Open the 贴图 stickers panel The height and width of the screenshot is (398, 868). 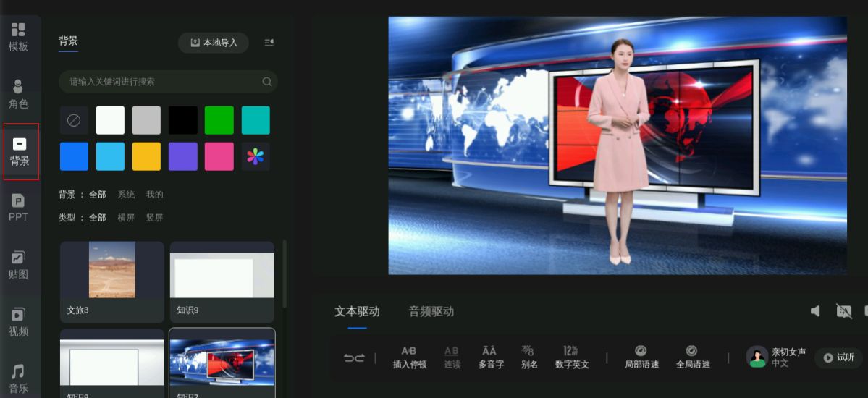pos(18,265)
